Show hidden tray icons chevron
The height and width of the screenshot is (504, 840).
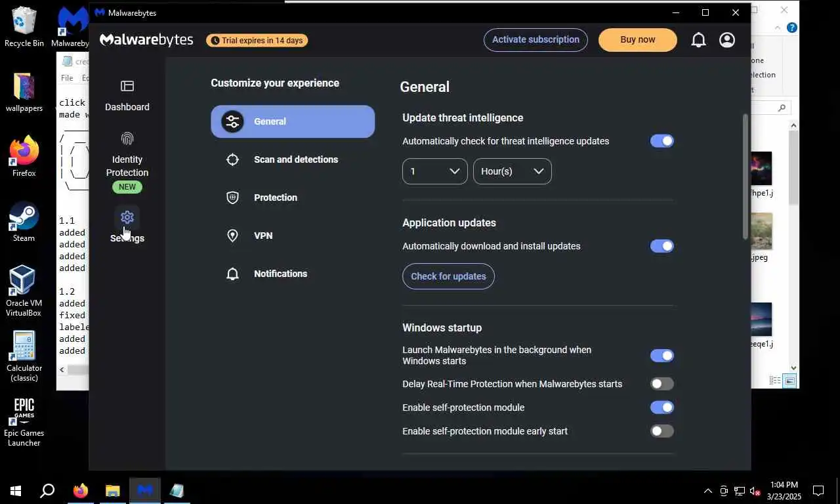pos(708,491)
